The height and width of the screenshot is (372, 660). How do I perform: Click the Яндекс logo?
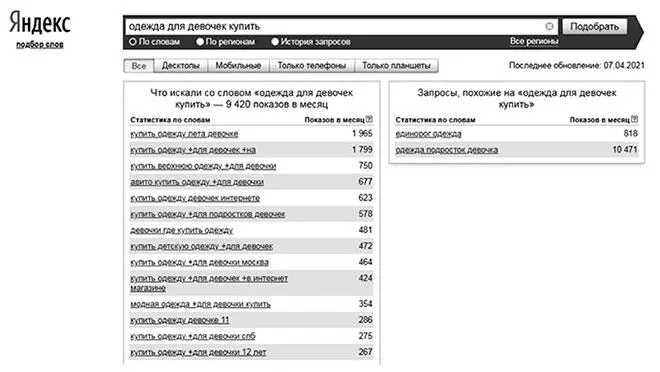click(x=40, y=23)
